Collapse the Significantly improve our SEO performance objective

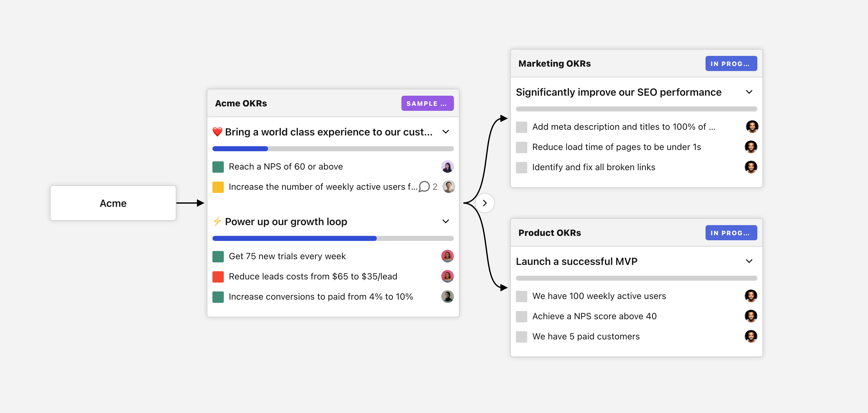click(x=749, y=92)
